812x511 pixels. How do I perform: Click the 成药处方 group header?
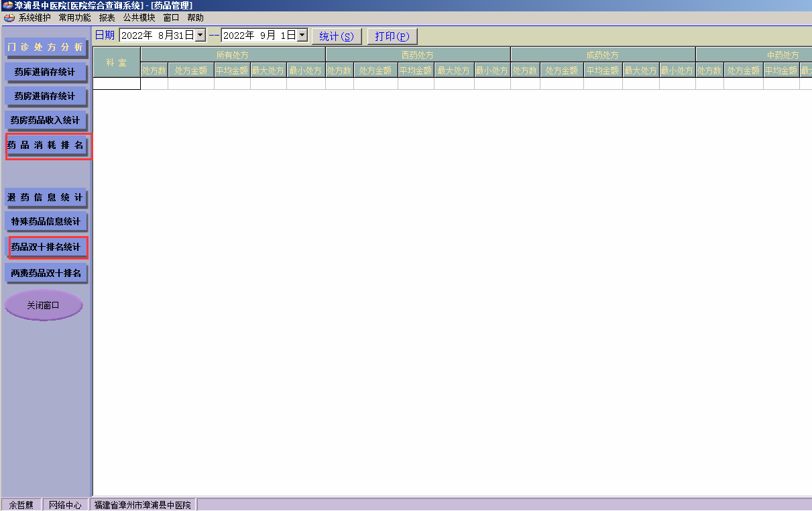[603, 55]
